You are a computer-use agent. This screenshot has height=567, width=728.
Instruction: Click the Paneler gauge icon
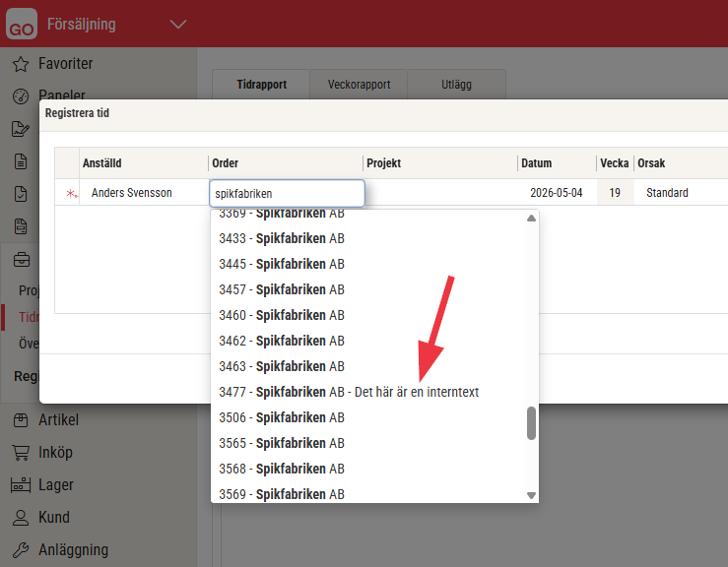point(21,96)
